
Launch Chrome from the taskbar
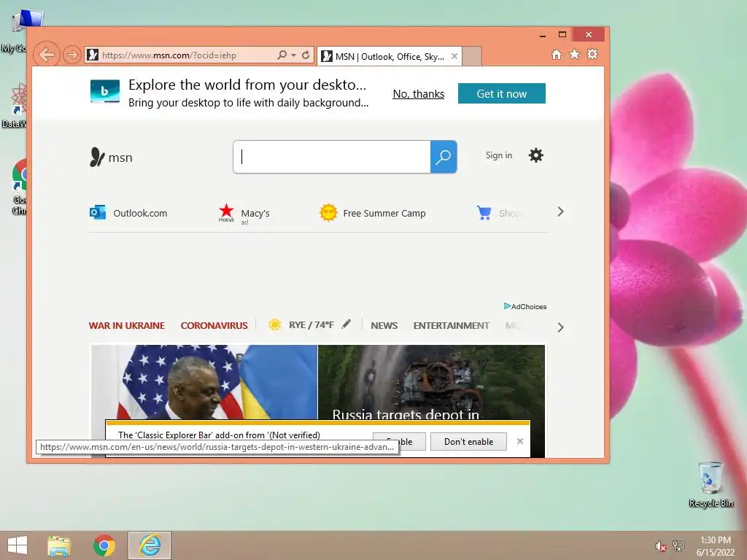[x=104, y=545]
